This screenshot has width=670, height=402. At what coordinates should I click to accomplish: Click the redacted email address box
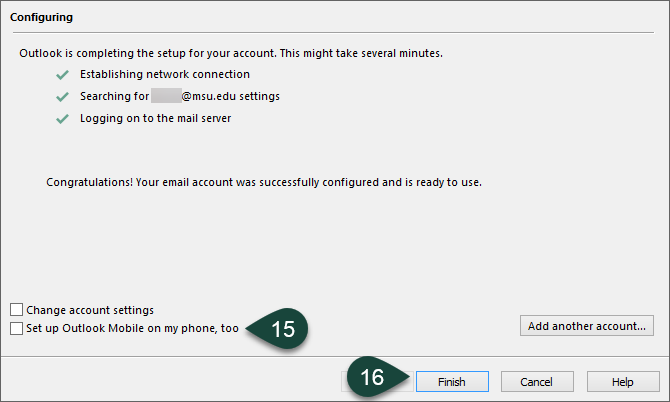165,96
